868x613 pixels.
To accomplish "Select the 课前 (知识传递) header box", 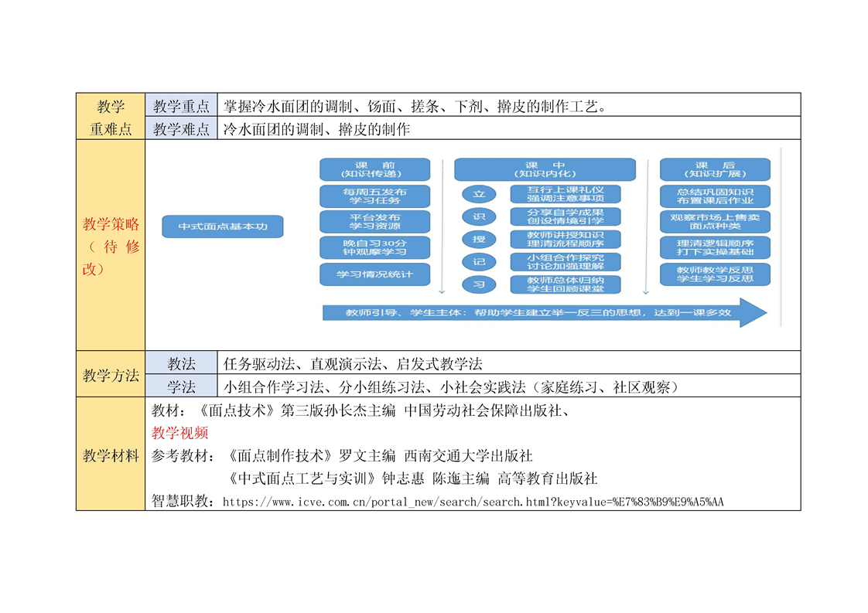I will pyautogui.click(x=374, y=169).
